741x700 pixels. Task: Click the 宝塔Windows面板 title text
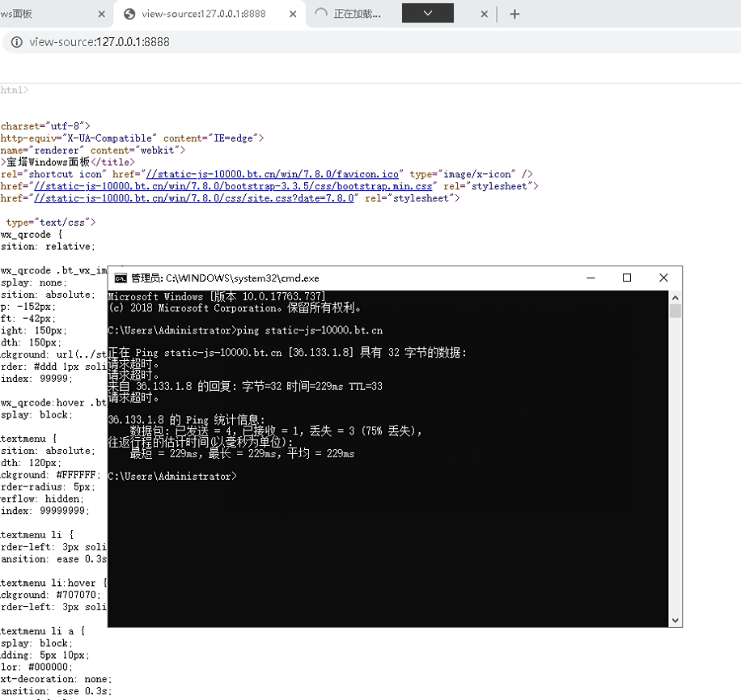tap(48, 162)
